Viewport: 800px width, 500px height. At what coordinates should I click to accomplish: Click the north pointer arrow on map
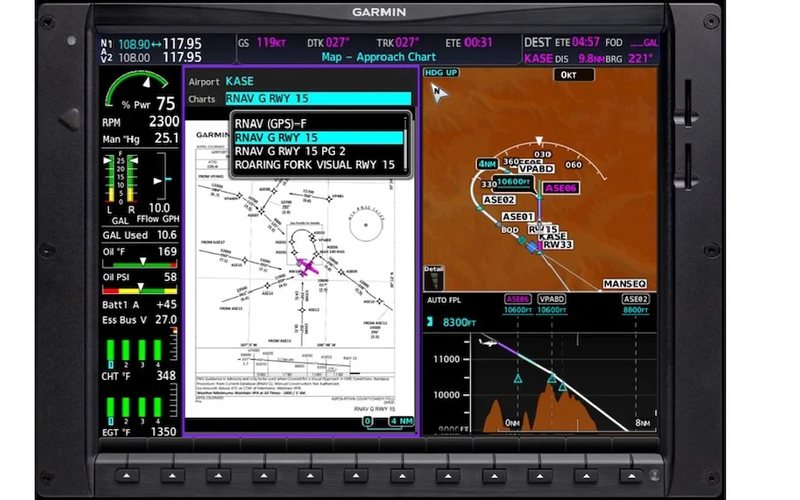[438, 93]
